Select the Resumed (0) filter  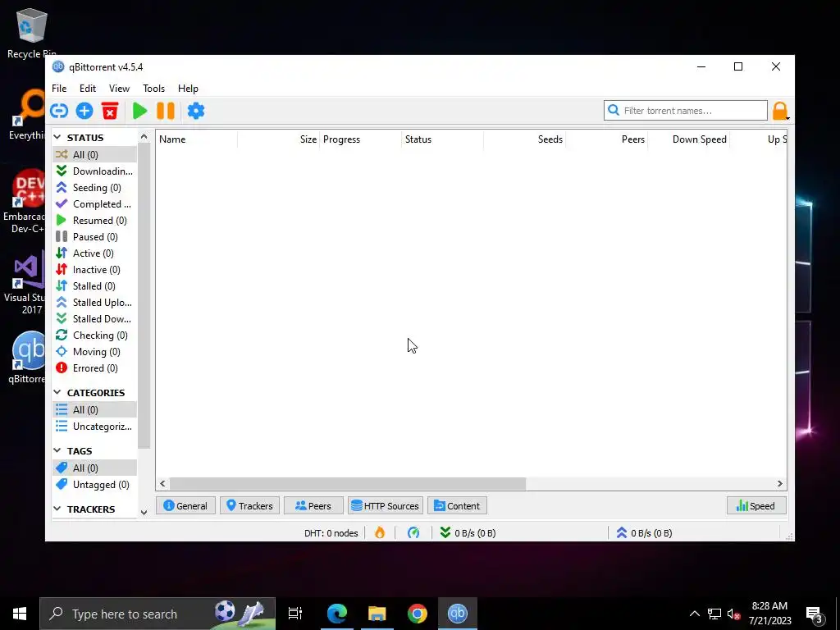point(95,220)
